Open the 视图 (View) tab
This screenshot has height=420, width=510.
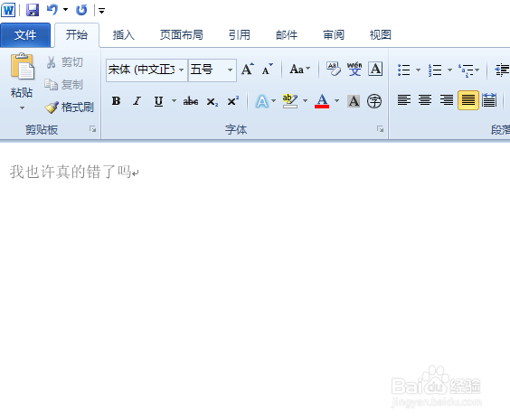pos(381,34)
